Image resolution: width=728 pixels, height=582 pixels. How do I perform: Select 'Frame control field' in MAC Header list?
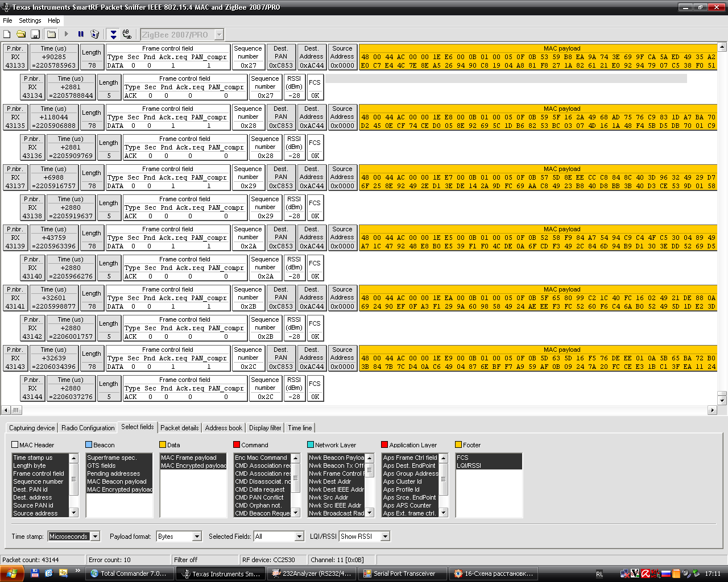(40, 473)
